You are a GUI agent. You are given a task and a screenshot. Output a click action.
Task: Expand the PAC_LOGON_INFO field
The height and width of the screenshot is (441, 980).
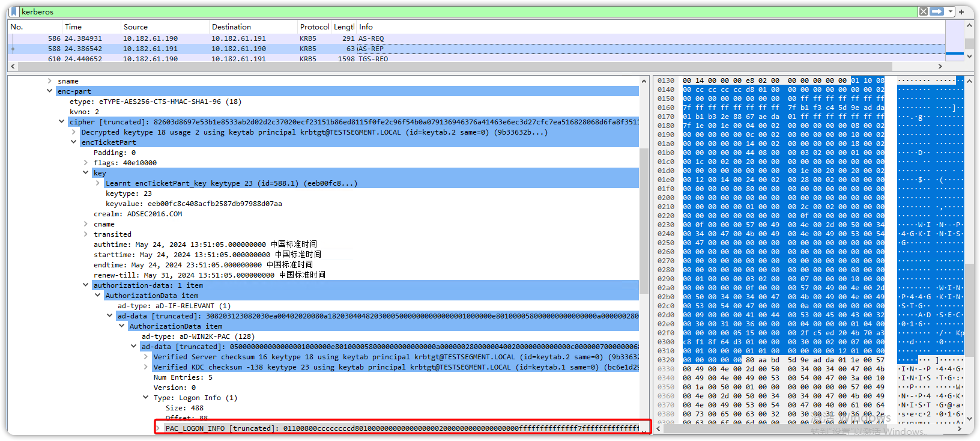tap(158, 428)
